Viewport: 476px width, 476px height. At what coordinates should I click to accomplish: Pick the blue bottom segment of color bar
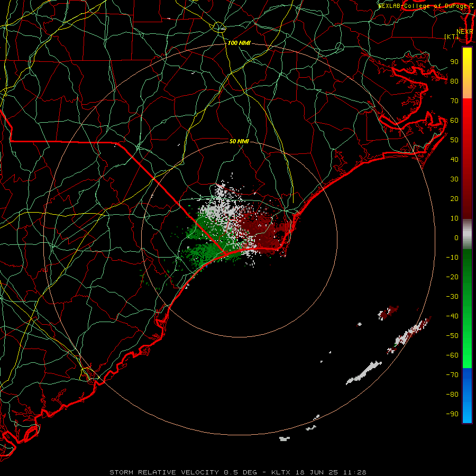467,395
